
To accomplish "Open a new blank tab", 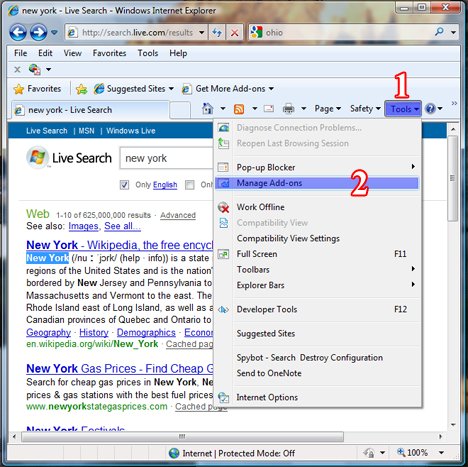I will coord(180,110).
